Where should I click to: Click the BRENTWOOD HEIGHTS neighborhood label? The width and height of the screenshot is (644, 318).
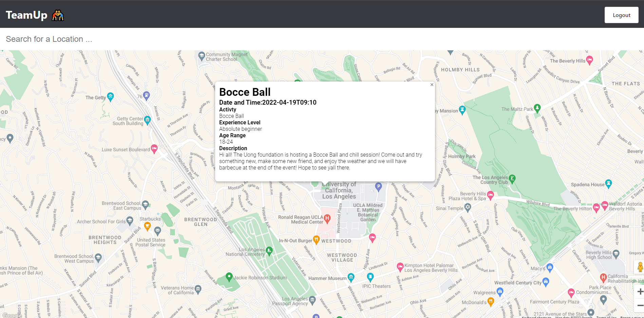tap(105, 240)
